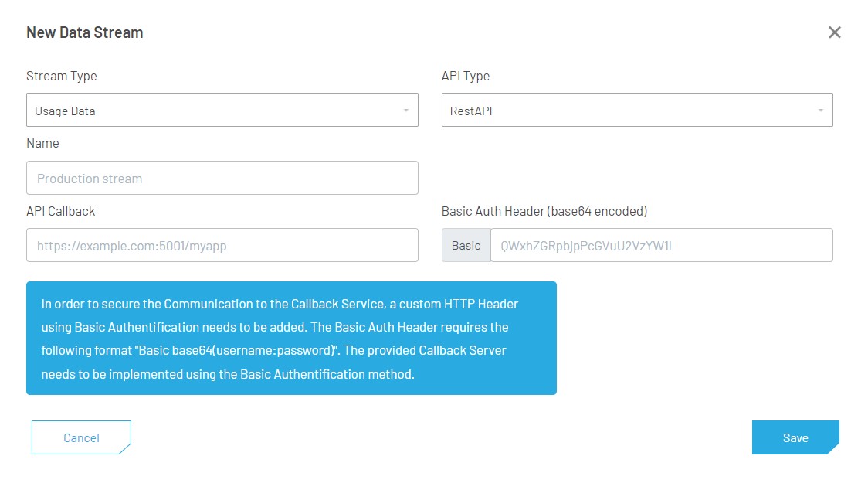Click into the API Callback URL field
Viewport: 868px width, 480px height.
pos(222,246)
